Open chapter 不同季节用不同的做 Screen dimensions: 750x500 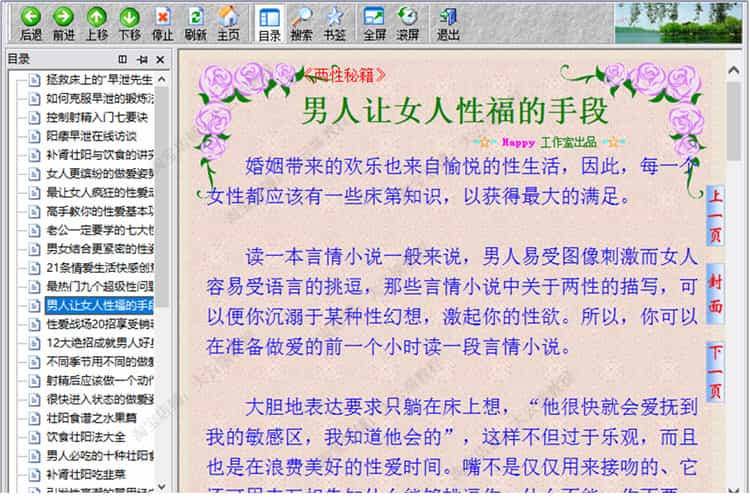click(100, 362)
